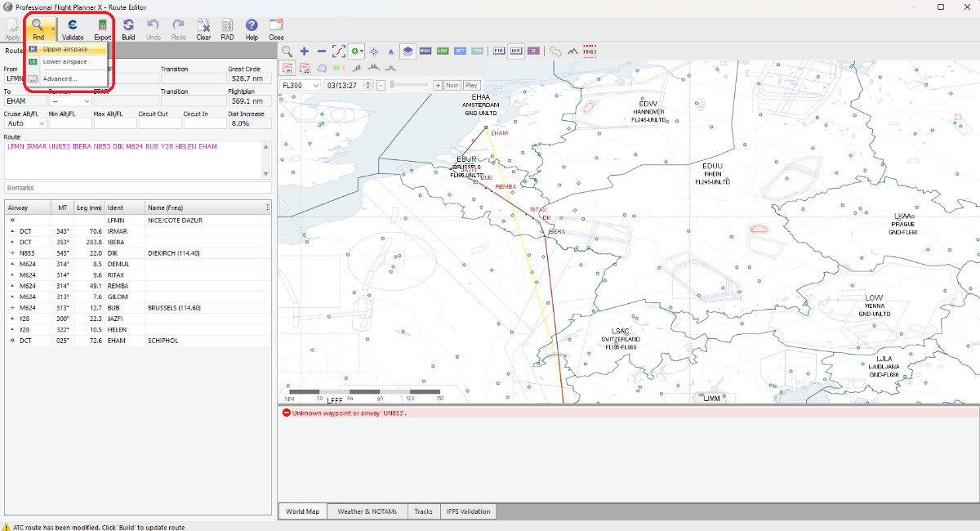Click the map zoom-in plus icon
Image resolution: width=980 pixels, height=531 pixels.
pyautogui.click(x=305, y=51)
